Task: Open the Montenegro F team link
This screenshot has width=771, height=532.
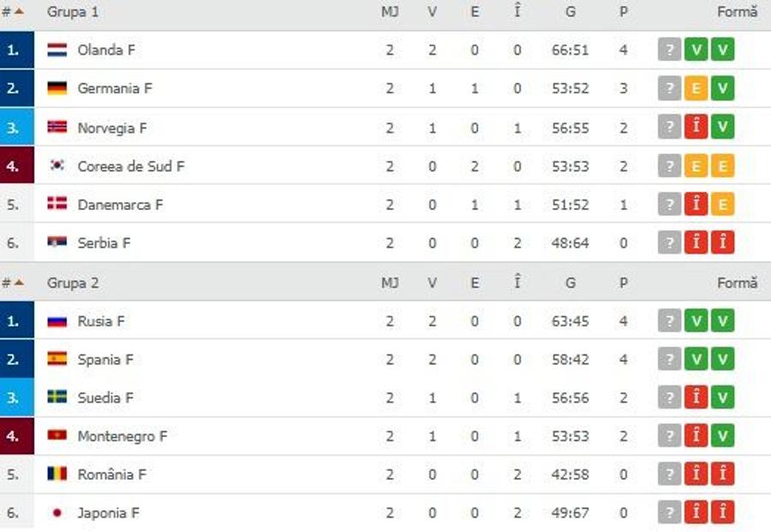Action: 123,436
